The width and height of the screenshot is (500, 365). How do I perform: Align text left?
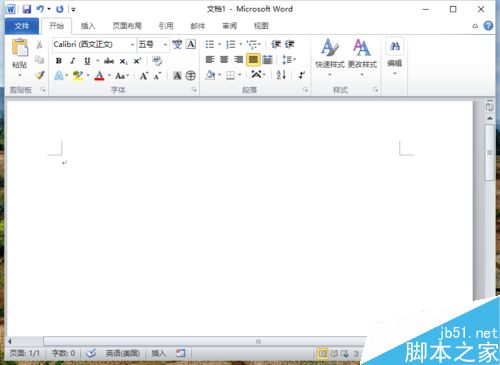pos(210,60)
